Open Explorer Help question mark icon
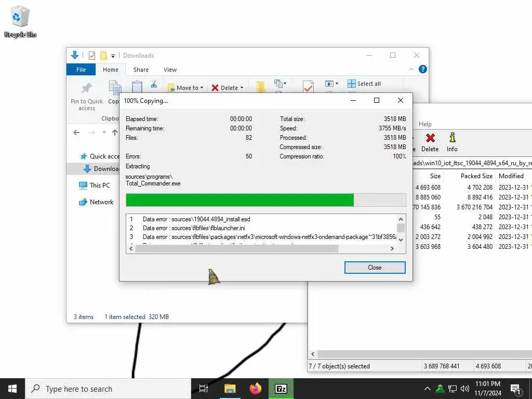Screen dimensions: 532x399 [x=423, y=69]
